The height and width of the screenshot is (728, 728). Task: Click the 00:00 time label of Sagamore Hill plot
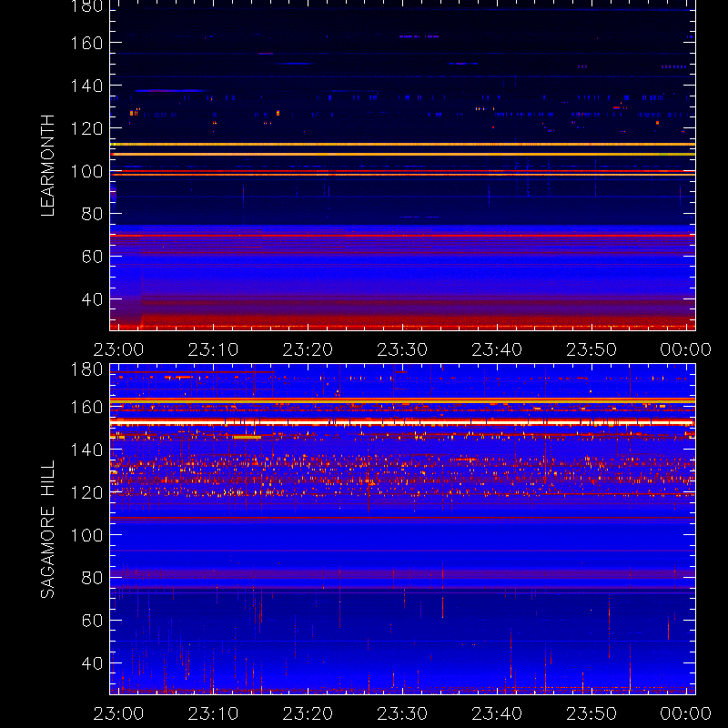coord(686,713)
